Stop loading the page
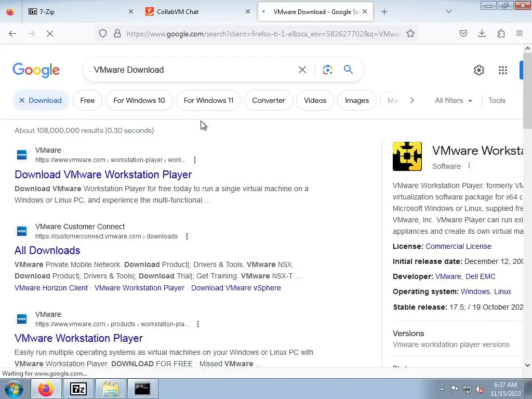 tap(50, 34)
